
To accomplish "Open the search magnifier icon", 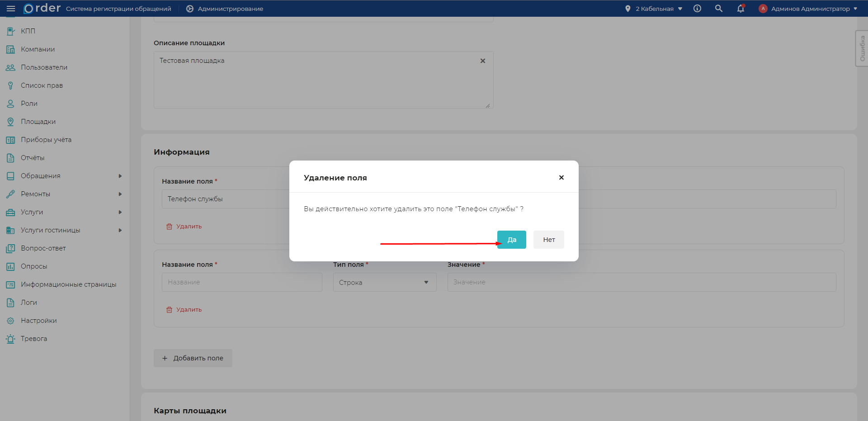I will [718, 9].
